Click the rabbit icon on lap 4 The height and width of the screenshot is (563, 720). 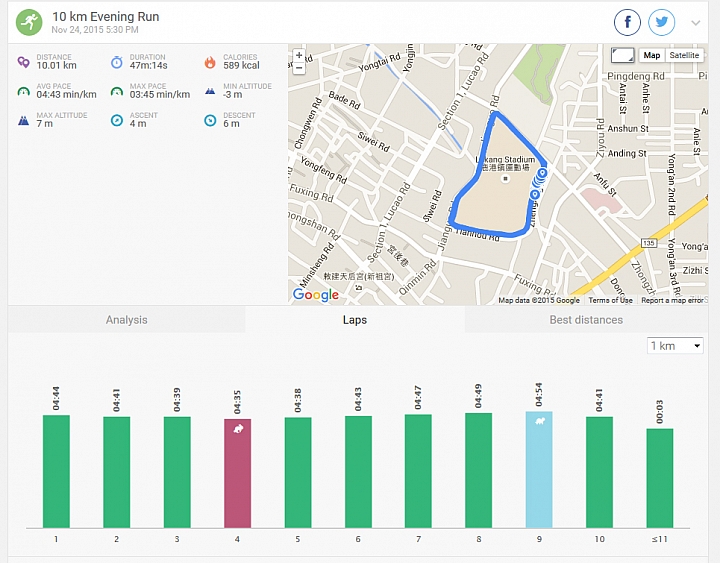[238, 429]
